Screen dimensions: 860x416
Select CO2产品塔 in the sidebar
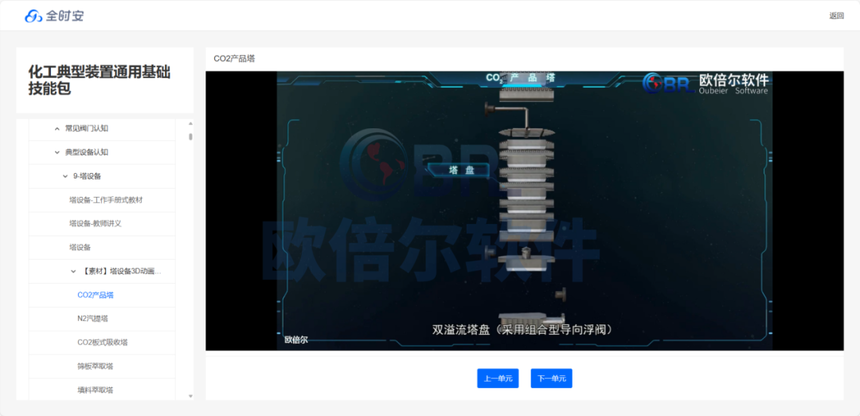[95, 295]
